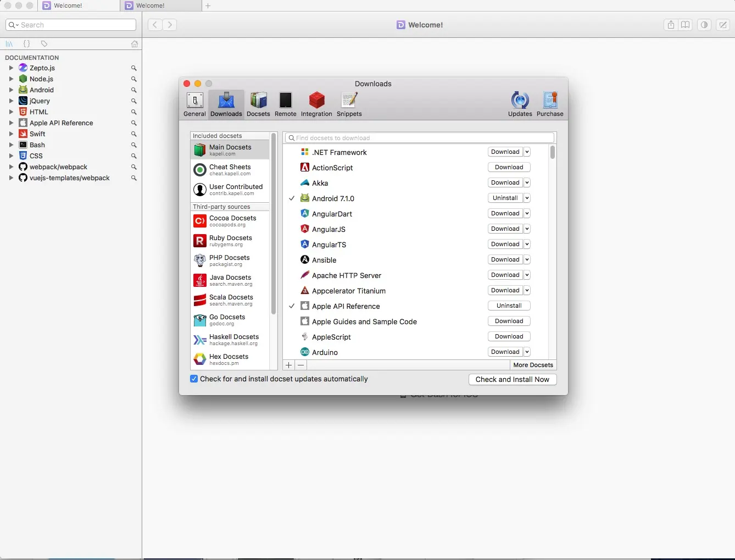
Task: Select Hex Docsets source
Action: [x=230, y=359]
